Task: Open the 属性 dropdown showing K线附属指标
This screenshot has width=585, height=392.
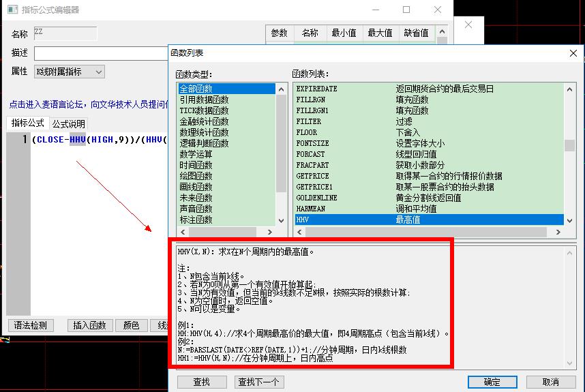Action: [69, 72]
